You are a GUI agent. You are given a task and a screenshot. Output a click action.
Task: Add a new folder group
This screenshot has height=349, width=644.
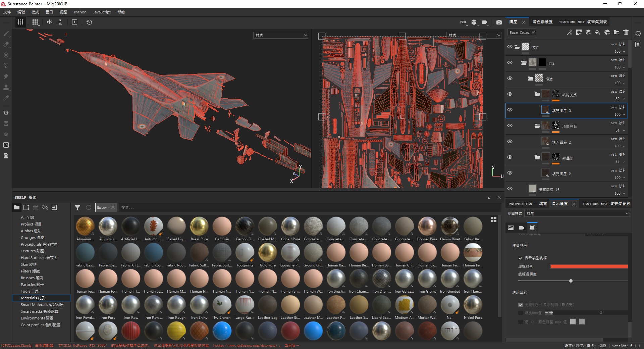coord(616,32)
